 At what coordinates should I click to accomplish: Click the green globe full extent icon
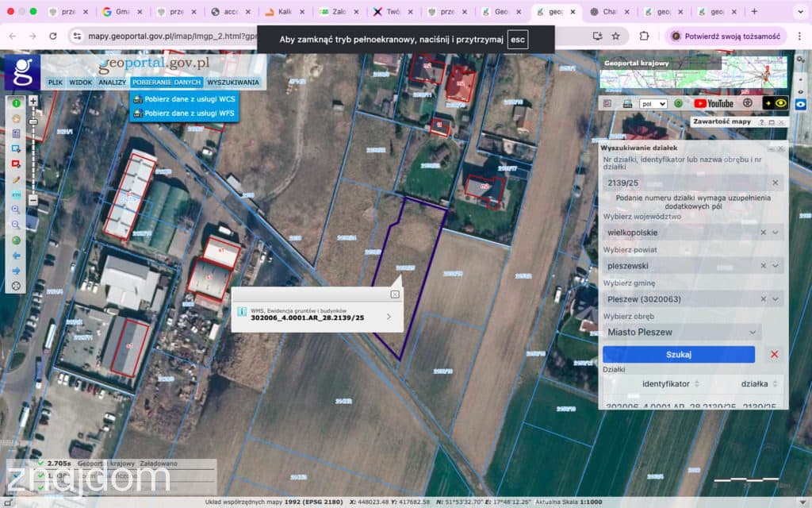16,240
